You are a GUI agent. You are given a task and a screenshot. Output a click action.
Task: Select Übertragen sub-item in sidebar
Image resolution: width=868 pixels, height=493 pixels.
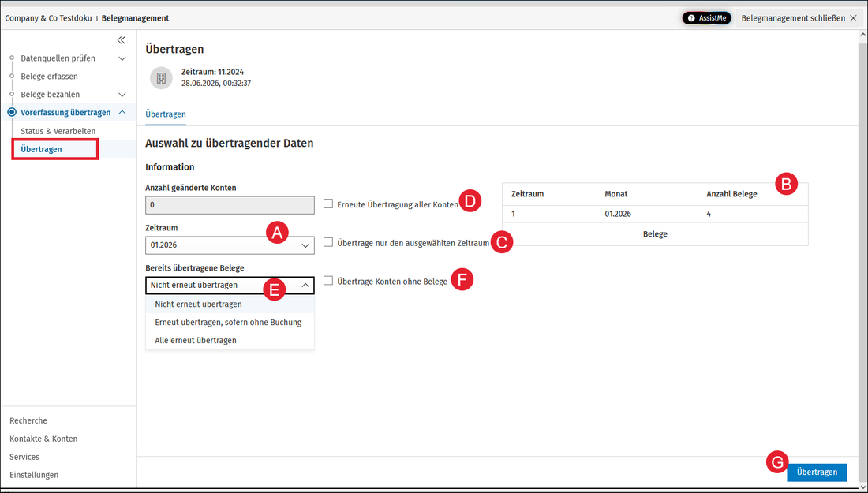pos(42,149)
